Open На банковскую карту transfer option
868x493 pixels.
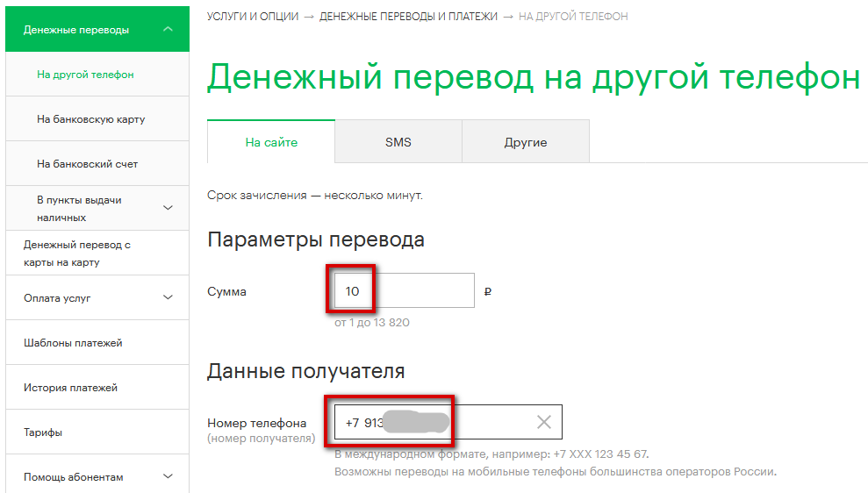click(x=90, y=119)
